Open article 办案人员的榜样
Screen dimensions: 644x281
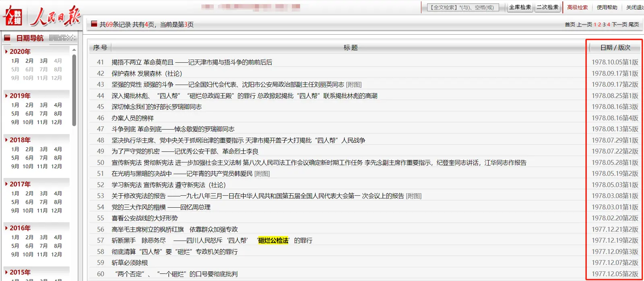pos(132,118)
